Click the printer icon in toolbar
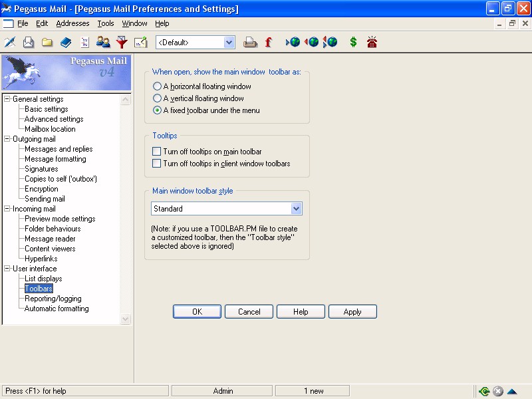The height and width of the screenshot is (399, 532). pos(251,43)
